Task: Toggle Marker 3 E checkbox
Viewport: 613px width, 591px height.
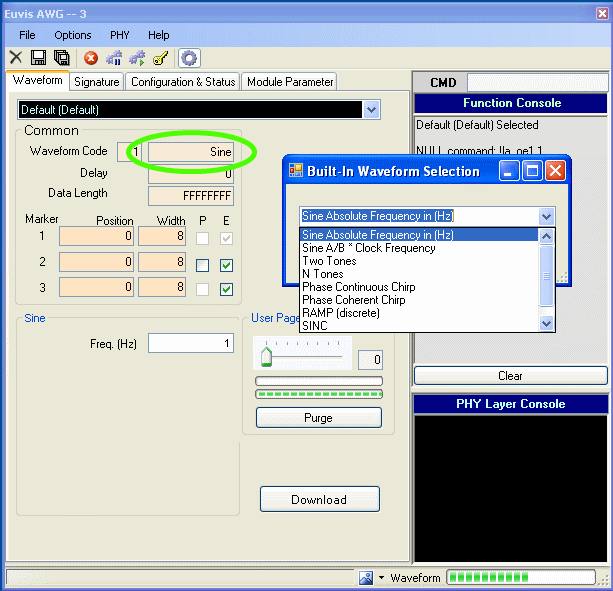Action: click(227, 289)
